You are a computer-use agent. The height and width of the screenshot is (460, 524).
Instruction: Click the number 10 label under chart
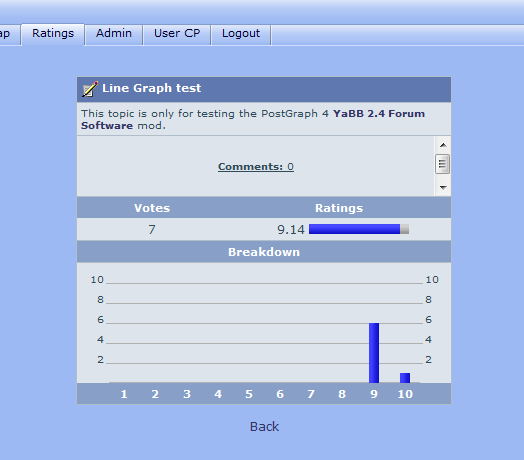(405, 394)
